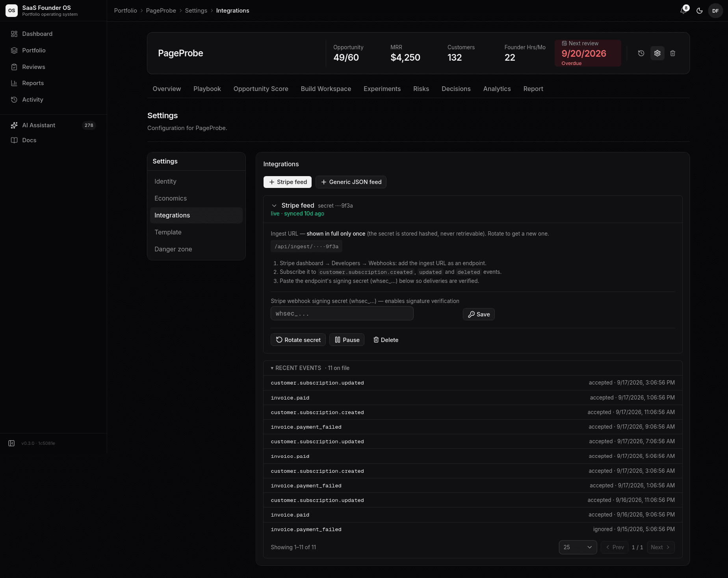
Task: Open Docs in the sidebar
Action: click(53, 140)
